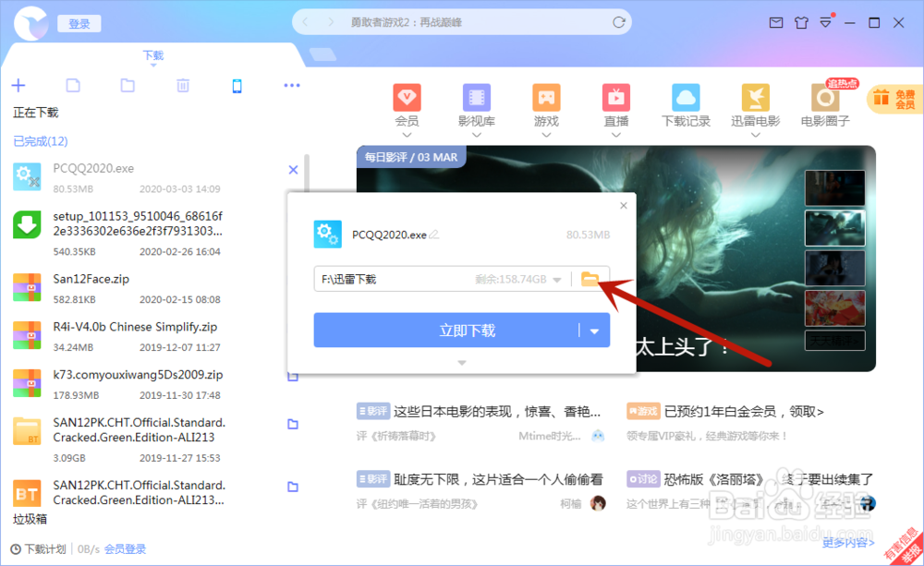Rename file with pencil icon beside PCQQ2020.exe

tap(434, 235)
